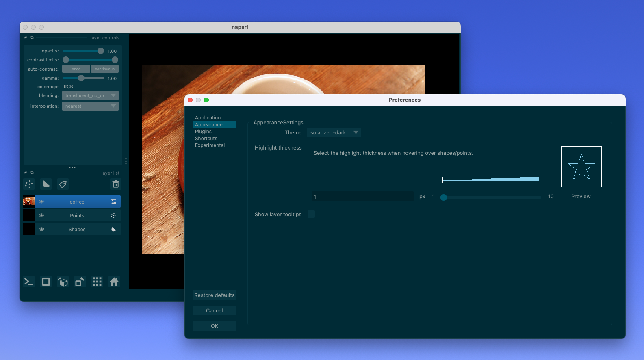Click the highlight thickness px input field
This screenshot has width=644, height=360.
pyautogui.click(x=362, y=197)
